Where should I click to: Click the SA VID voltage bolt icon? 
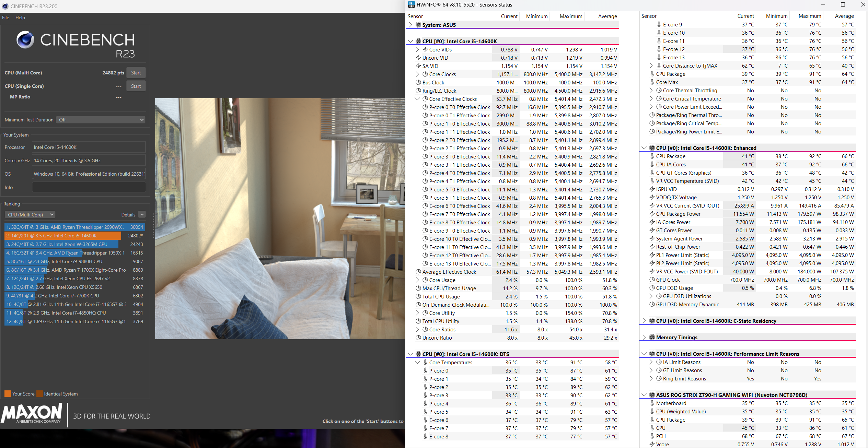[418, 66]
